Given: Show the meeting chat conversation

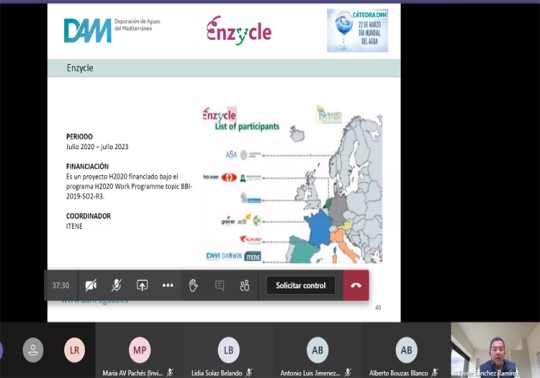Looking at the screenshot, I should (x=219, y=285).
